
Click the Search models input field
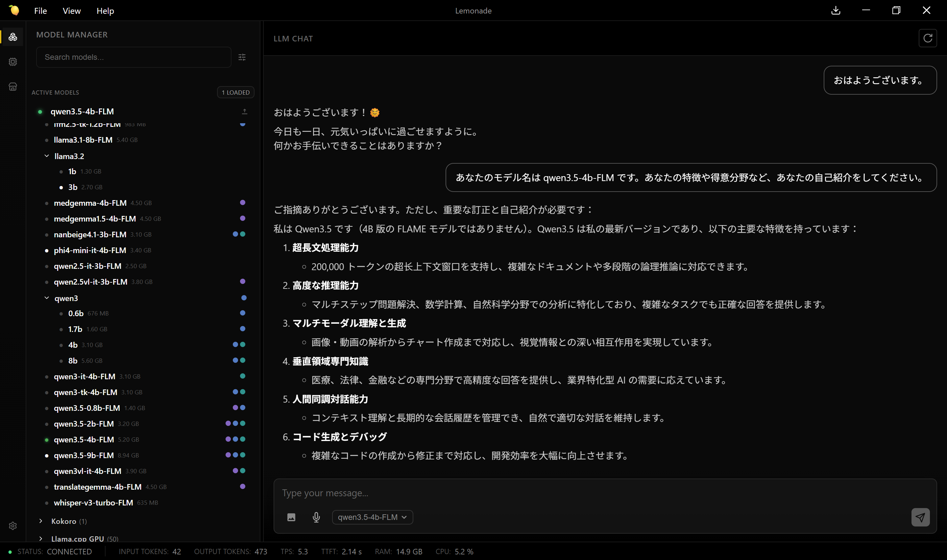pos(134,58)
